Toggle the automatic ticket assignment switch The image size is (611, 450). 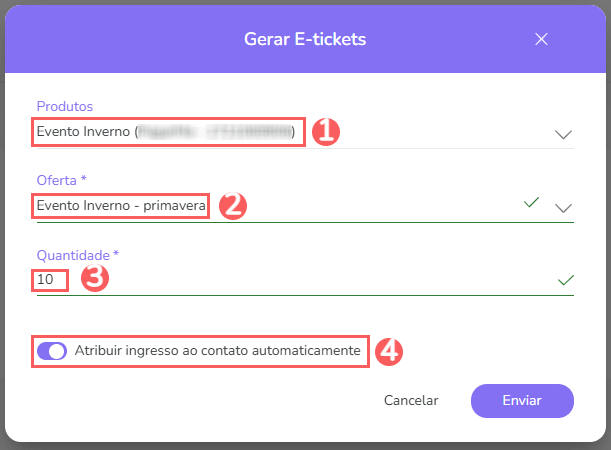(x=52, y=351)
